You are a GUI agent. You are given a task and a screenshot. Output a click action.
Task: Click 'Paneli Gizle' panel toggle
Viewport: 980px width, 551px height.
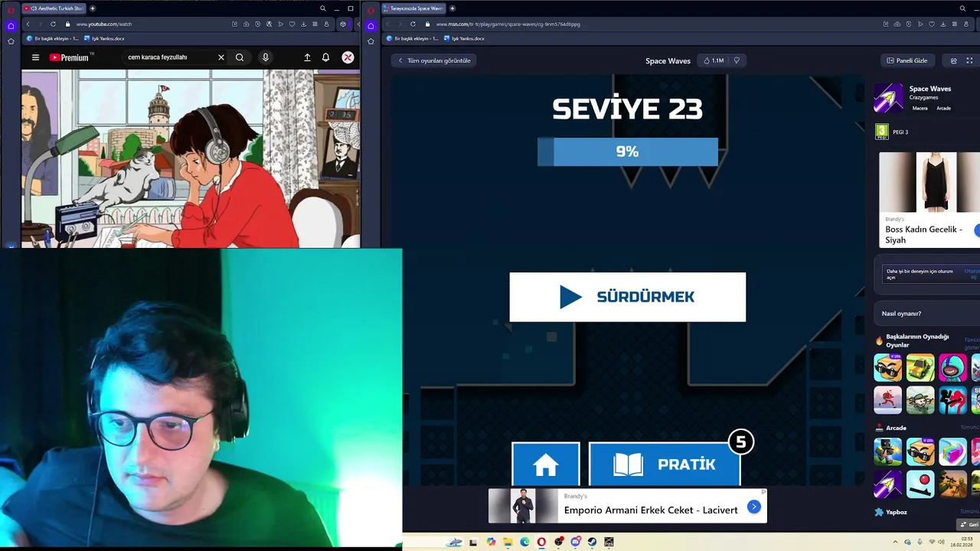coord(907,60)
